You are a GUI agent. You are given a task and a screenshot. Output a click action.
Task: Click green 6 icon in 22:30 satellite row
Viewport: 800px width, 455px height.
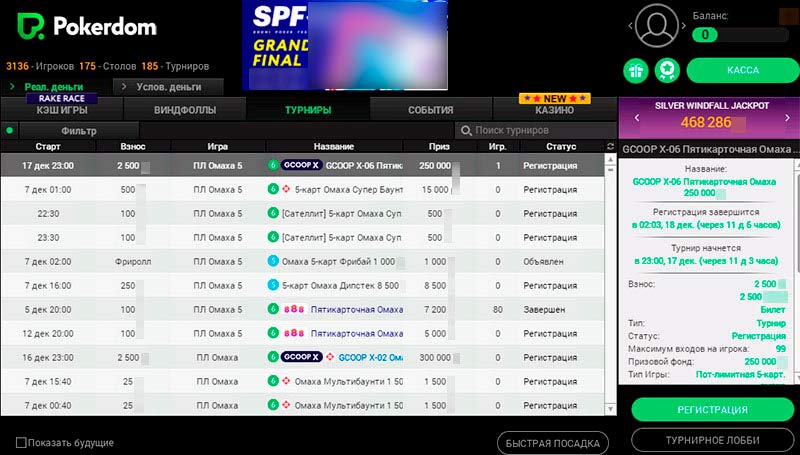[x=273, y=213]
